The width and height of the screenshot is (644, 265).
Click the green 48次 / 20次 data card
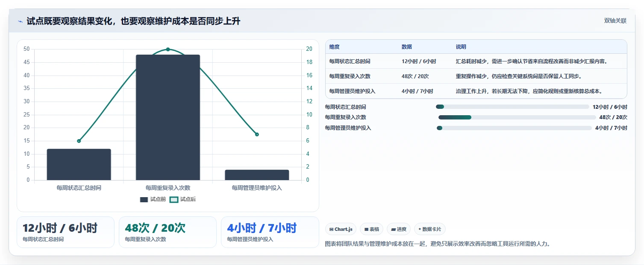click(168, 232)
